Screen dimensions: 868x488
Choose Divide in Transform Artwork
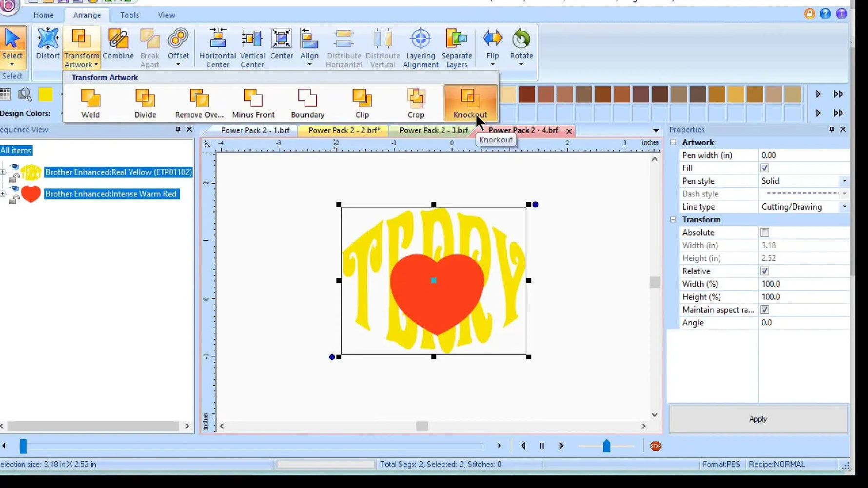coord(145,103)
